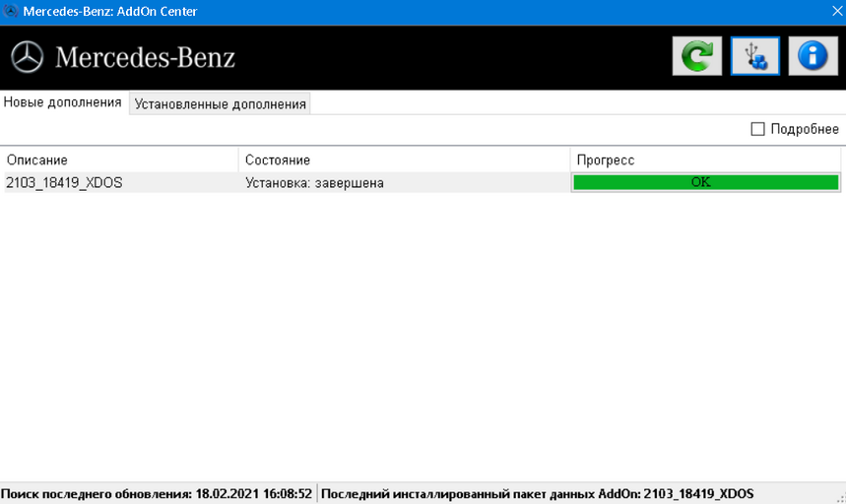Click the Прогресс column header
This screenshot has height=504, width=846.
coord(706,160)
